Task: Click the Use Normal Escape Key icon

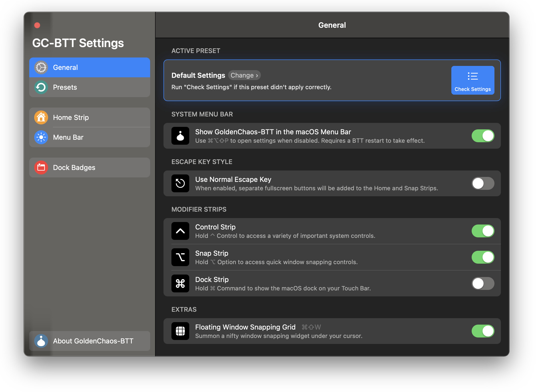Action: coord(180,183)
